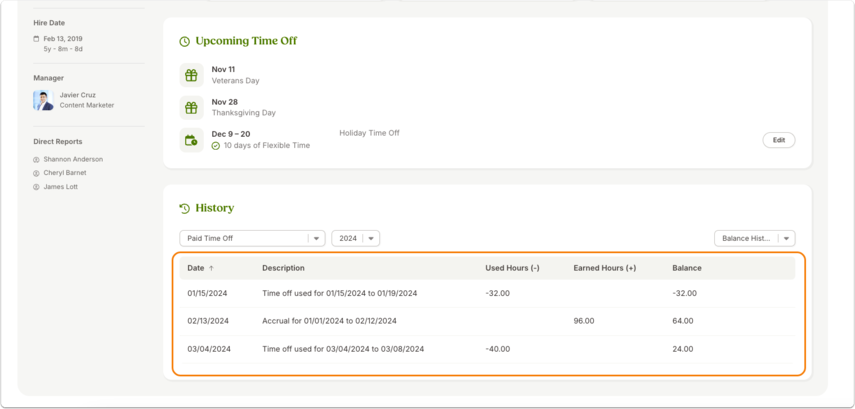The width and height of the screenshot is (855, 409).
Task: Click person icon next to Shannon Anderson
Action: click(x=37, y=160)
